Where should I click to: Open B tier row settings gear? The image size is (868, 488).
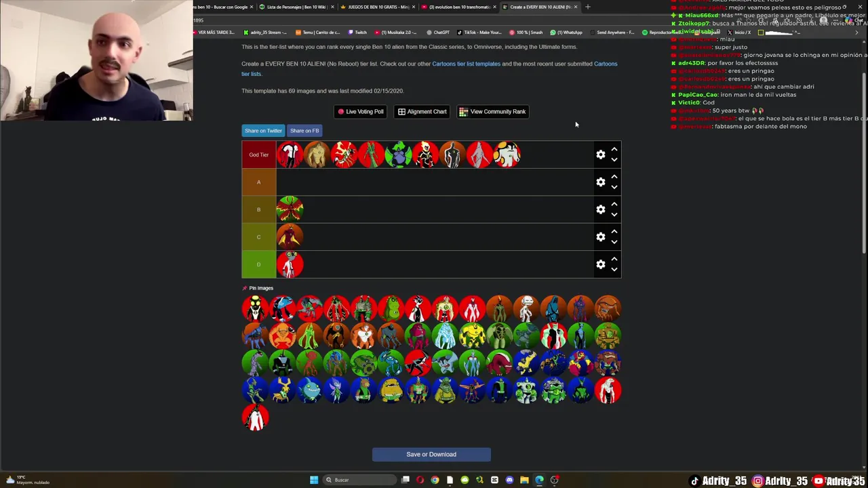[x=600, y=209]
